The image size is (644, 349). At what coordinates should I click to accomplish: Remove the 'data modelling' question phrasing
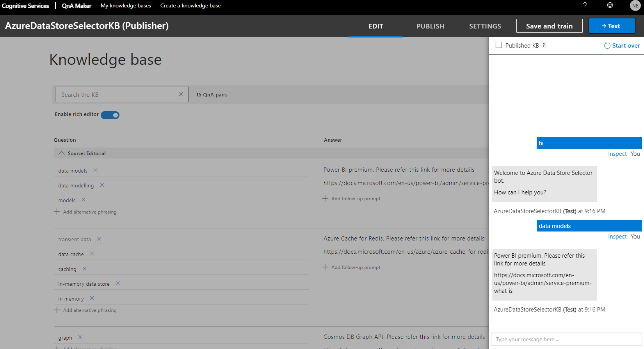tap(102, 185)
